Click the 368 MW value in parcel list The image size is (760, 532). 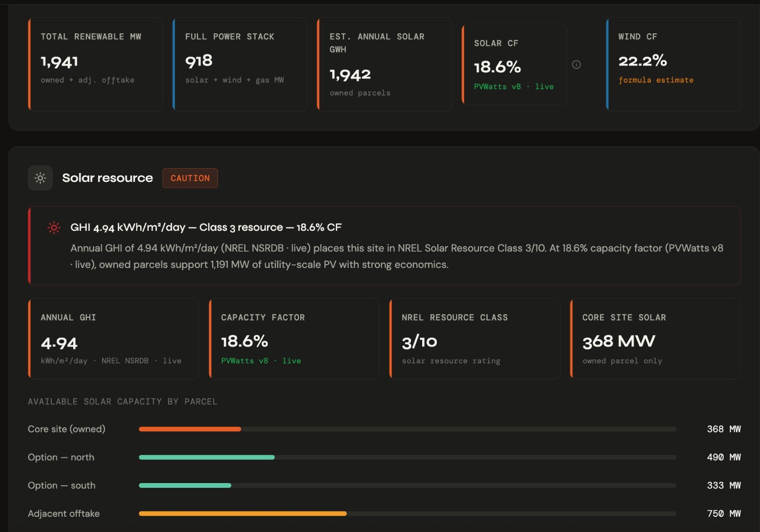tap(724, 429)
